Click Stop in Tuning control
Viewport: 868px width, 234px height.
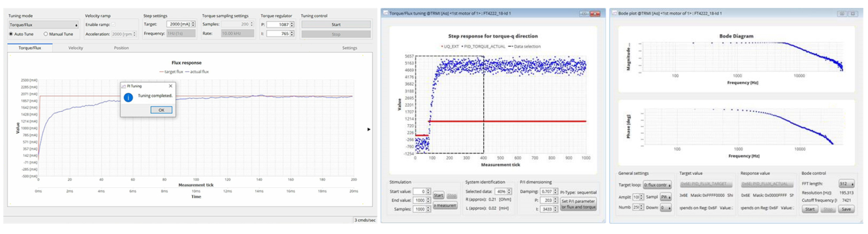click(336, 34)
